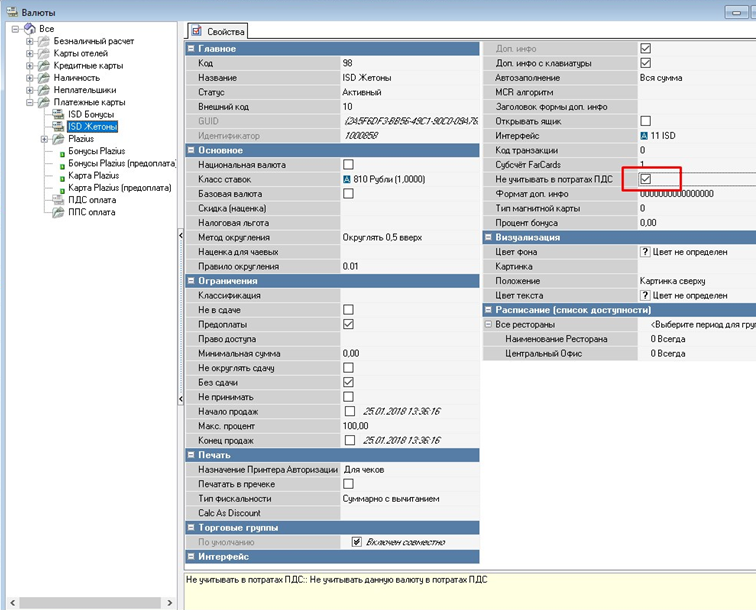Toggle the Национальная валюта checkbox

tap(348, 164)
